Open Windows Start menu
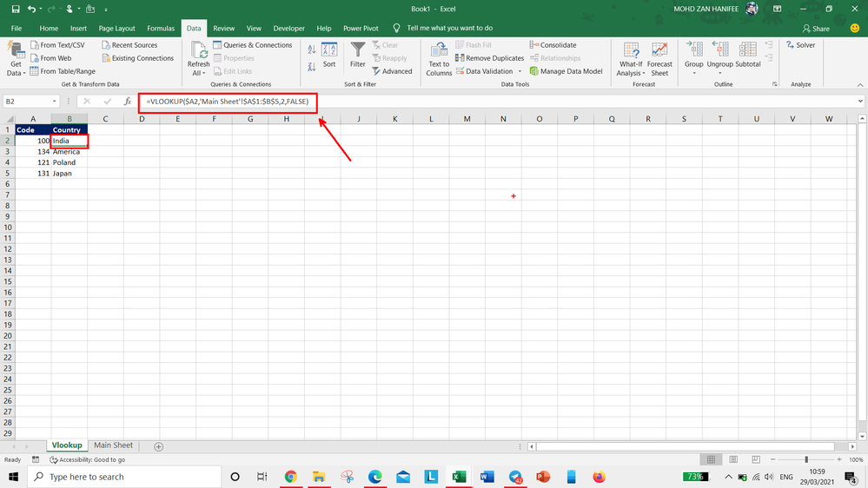The image size is (868, 488). click(x=13, y=477)
